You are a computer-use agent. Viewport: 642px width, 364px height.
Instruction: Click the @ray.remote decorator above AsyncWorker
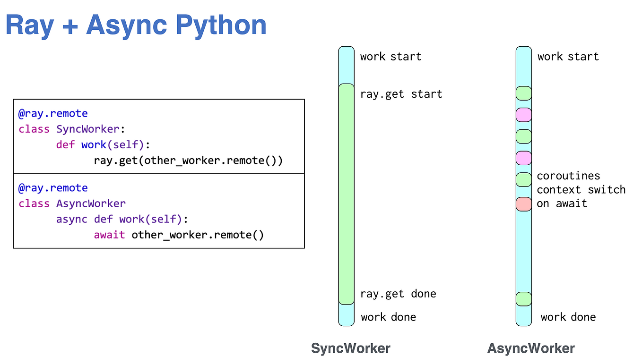click(53, 188)
